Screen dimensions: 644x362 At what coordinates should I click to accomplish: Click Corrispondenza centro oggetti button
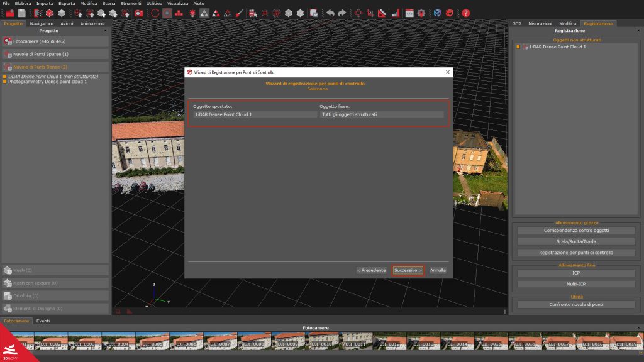(576, 231)
